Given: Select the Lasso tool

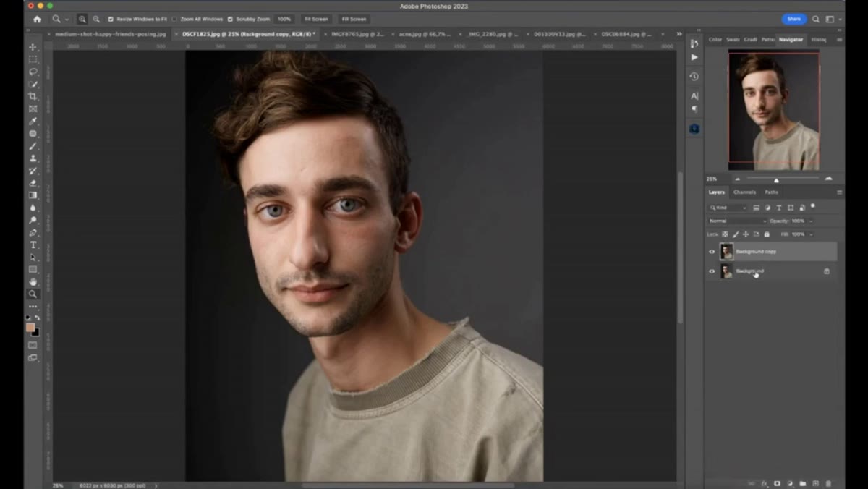Looking at the screenshot, I should (x=33, y=72).
